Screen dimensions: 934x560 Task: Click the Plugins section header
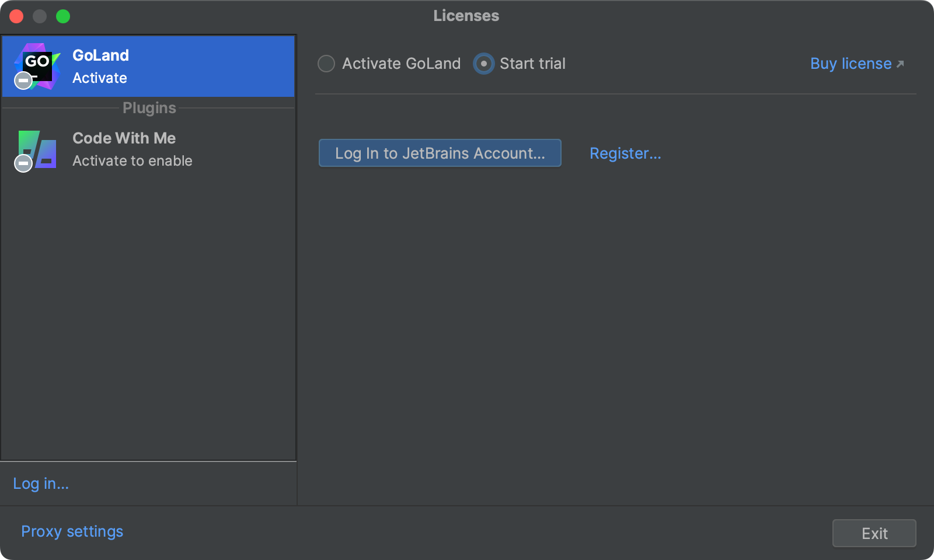point(149,108)
